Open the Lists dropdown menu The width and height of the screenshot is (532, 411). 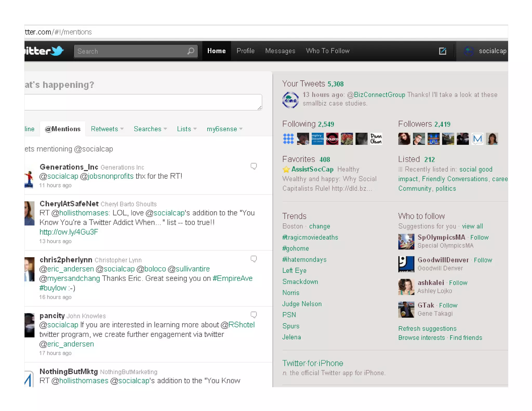(x=187, y=129)
